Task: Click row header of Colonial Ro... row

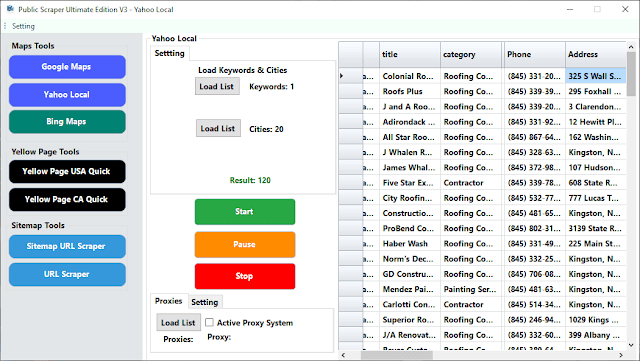Action: 351,76
